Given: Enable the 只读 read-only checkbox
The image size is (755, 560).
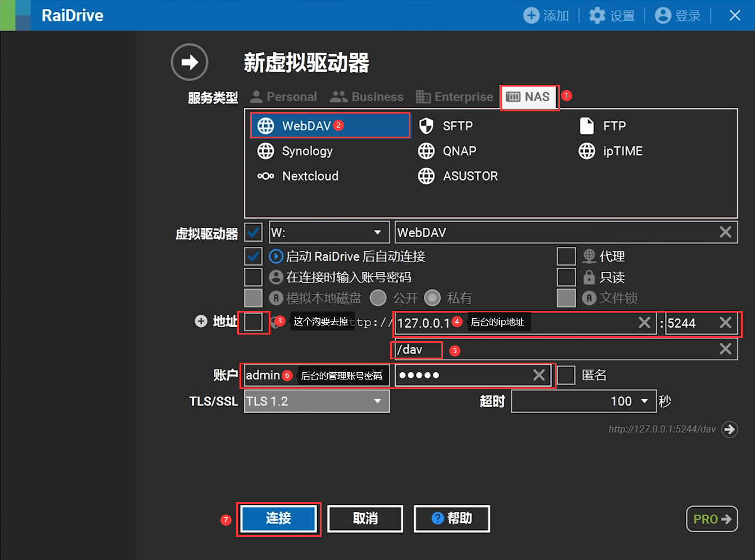Looking at the screenshot, I should point(566,277).
